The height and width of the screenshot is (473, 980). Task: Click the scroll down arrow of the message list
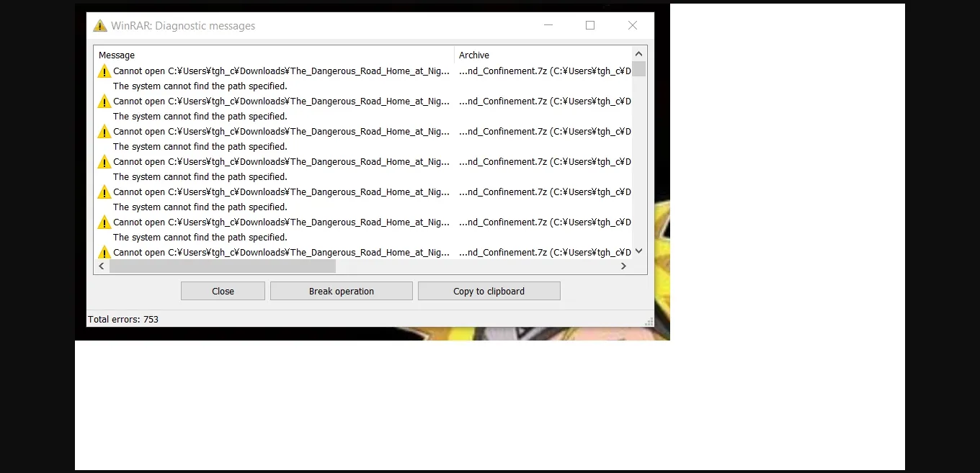638,251
